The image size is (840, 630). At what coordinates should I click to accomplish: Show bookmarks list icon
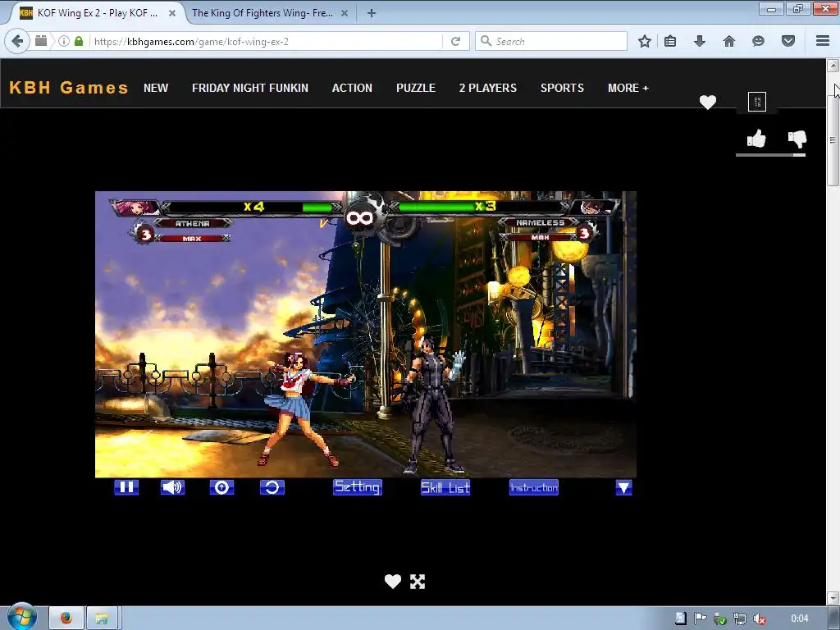click(670, 41)
